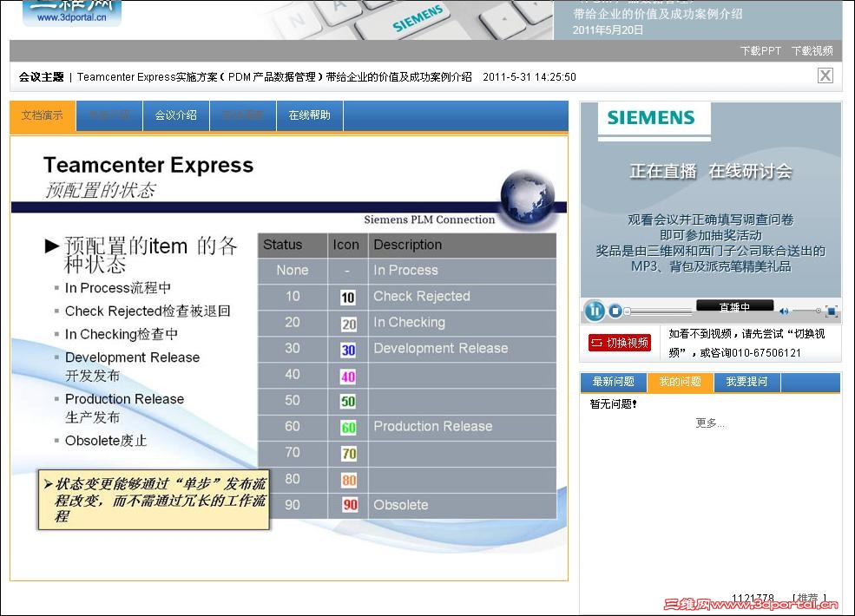Click the 'Development Release' table cell
Screen dimensions: 855x616
click(x=463, y=348)
